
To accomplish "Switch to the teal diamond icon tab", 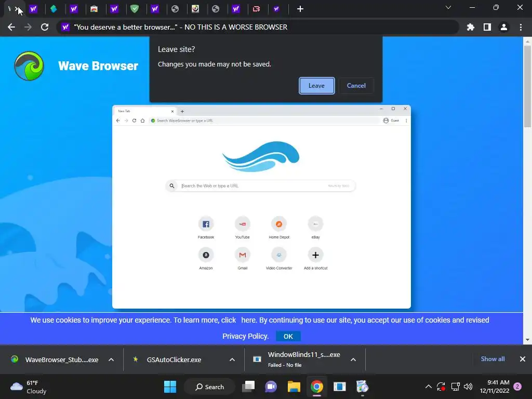I will tap(54, 9).
